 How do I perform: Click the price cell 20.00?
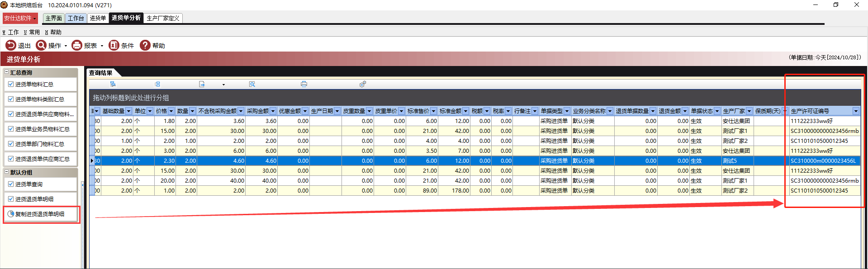point(165,181)
